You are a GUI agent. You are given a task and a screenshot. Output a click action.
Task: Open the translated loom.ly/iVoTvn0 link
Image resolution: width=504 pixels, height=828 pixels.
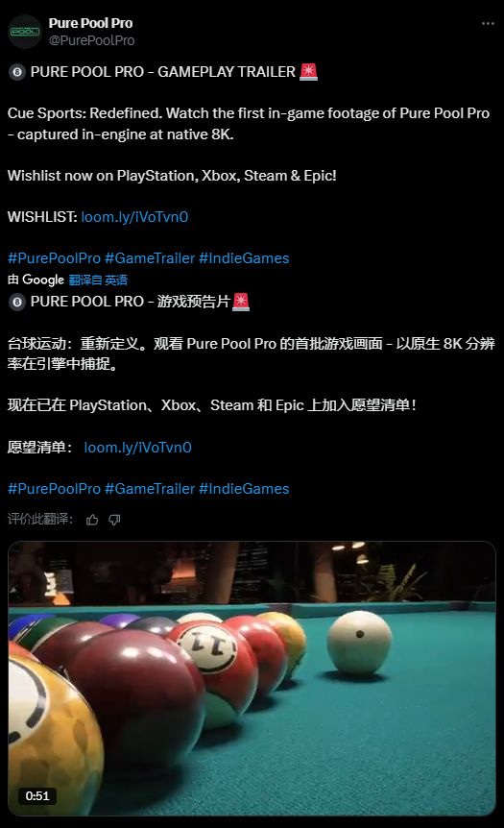(x=137, y=448)
